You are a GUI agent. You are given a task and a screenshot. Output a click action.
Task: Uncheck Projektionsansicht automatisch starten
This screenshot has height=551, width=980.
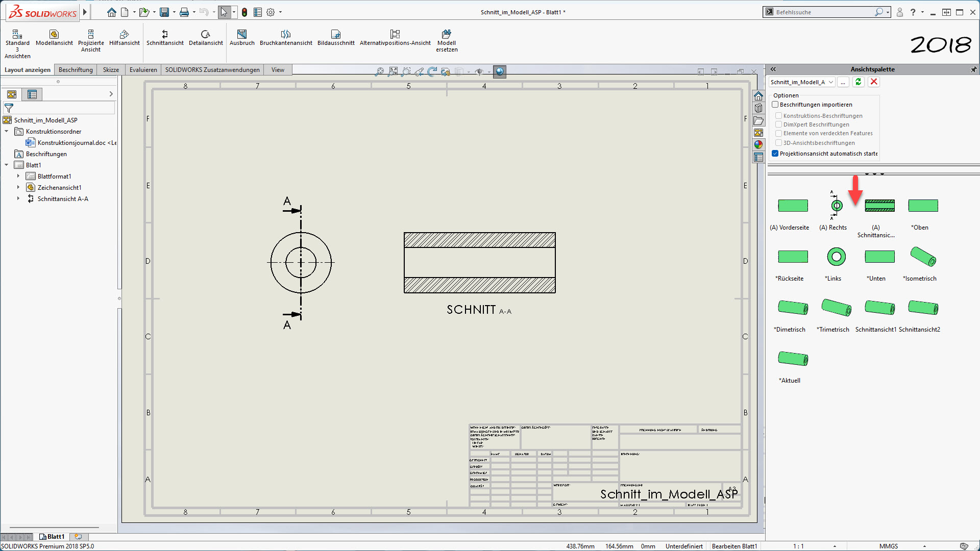click(x=775, y=154)
